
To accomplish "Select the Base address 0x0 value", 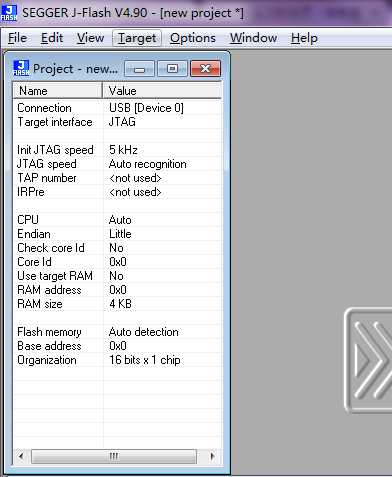I will click(x=118, y=346).
